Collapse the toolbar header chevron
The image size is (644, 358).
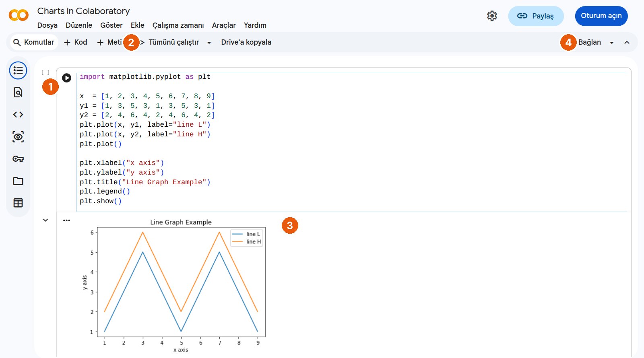pos(627,42)
